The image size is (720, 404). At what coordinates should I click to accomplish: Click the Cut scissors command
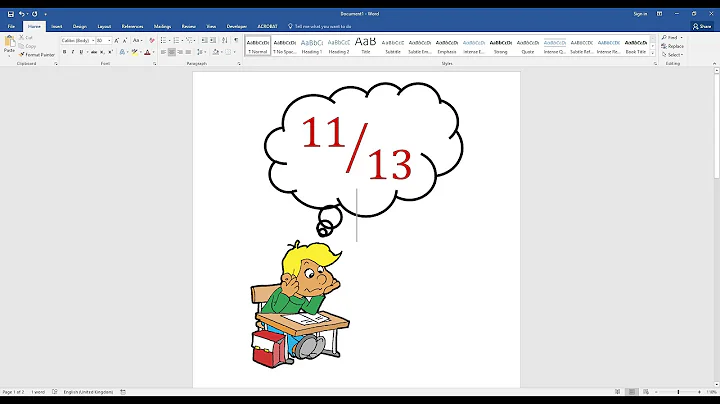pos(26,38)
